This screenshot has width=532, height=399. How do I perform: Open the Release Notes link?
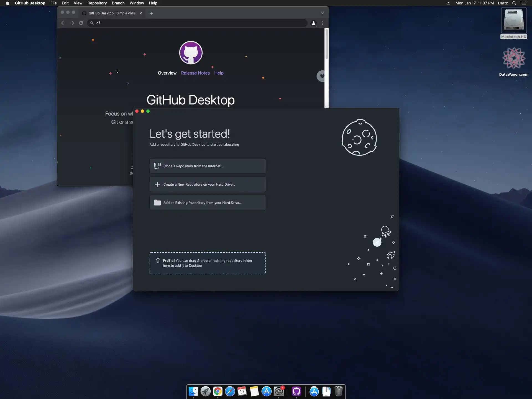click(x=195, y=73)
